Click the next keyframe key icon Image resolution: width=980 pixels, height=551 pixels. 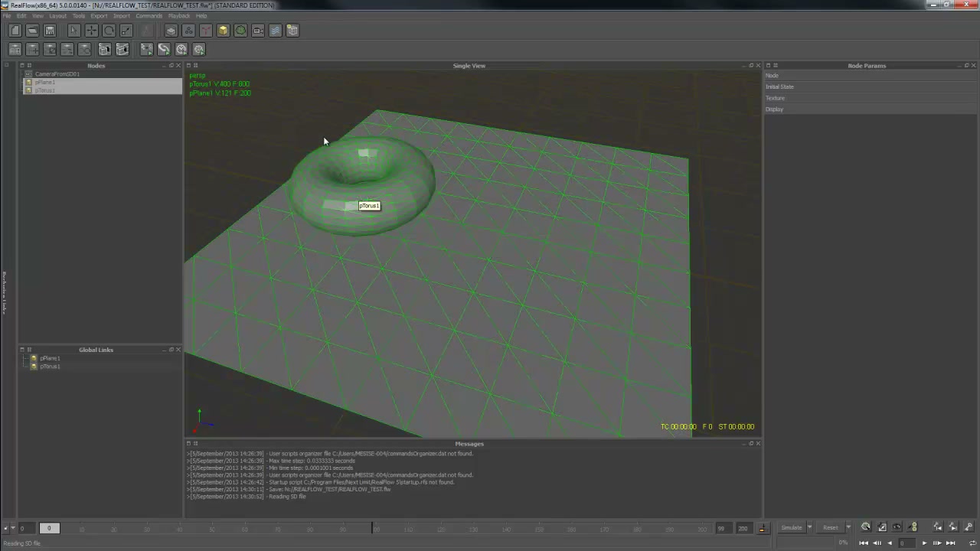coord(952,527)
